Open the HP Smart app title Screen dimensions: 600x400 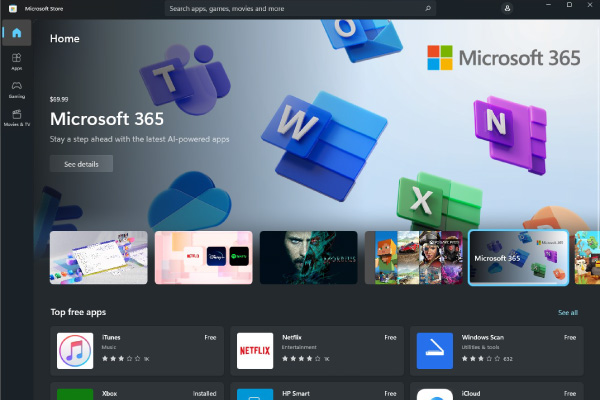click(x=296, y=393)
